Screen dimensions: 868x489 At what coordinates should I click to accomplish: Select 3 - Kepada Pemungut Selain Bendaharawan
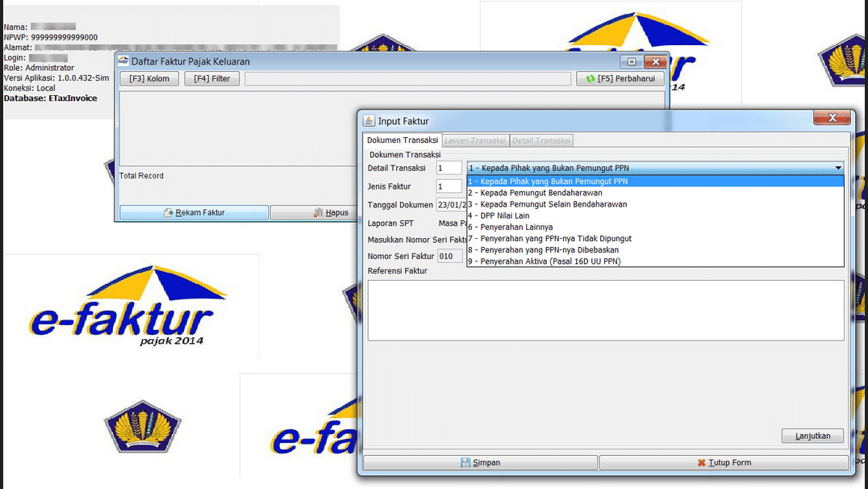point(655,204)
